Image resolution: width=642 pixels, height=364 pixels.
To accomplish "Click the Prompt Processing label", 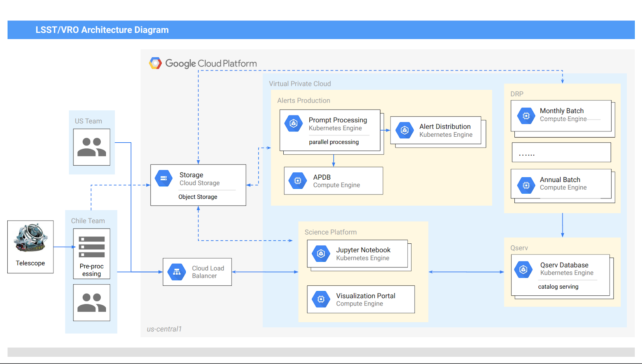I will tap(338, 120).
